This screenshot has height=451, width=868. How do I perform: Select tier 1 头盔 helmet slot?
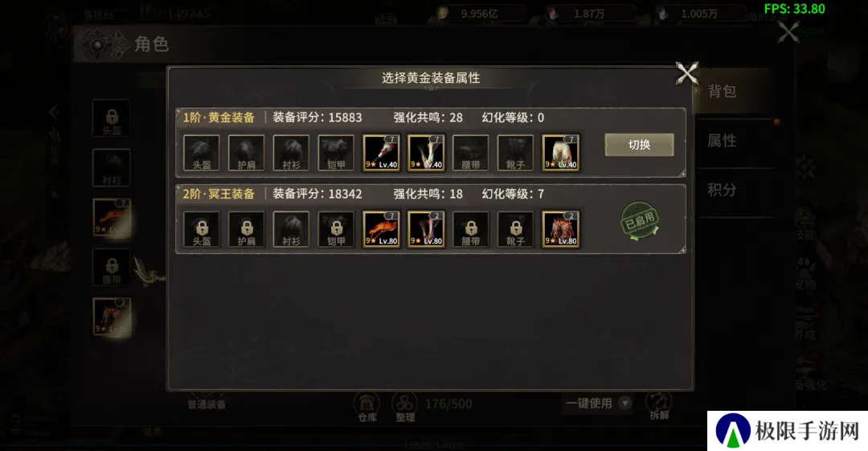(x=202, y=153)
